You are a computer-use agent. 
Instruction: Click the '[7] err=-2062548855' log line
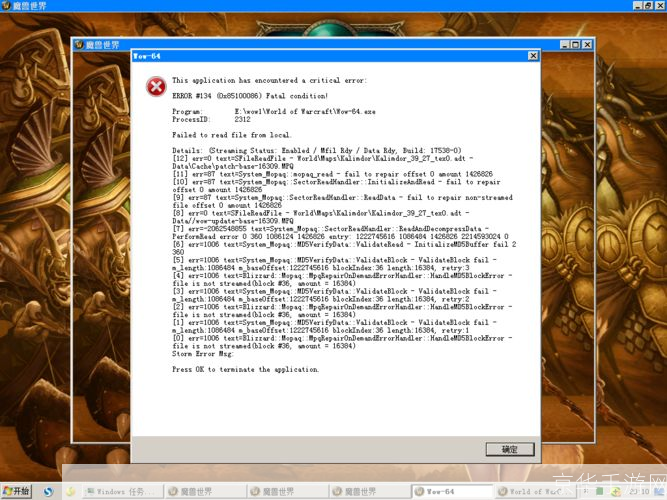tap(331, 229)
